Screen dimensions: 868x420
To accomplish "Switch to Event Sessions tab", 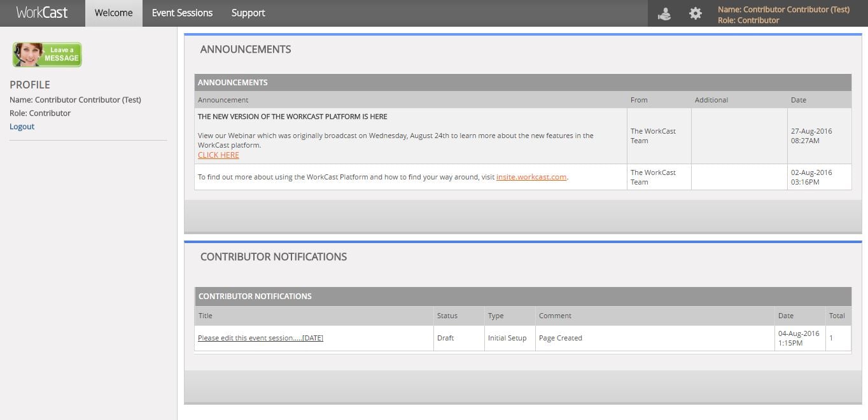I will click(x=182, y=13).
